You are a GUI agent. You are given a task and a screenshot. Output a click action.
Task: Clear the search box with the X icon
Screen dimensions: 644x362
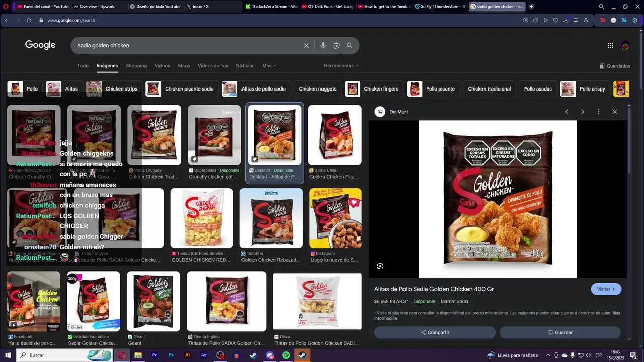pos(306,45)
